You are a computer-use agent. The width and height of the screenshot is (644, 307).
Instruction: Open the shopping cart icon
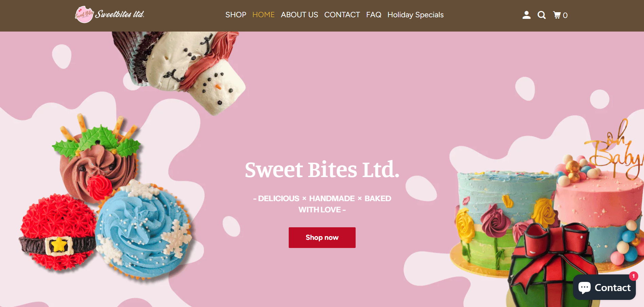(x=560, y=15)
